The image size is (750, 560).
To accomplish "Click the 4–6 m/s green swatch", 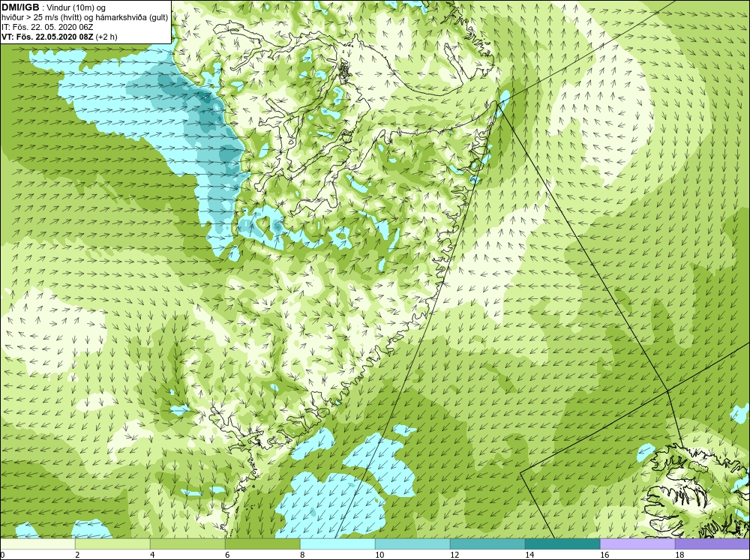I will [187, 544].
